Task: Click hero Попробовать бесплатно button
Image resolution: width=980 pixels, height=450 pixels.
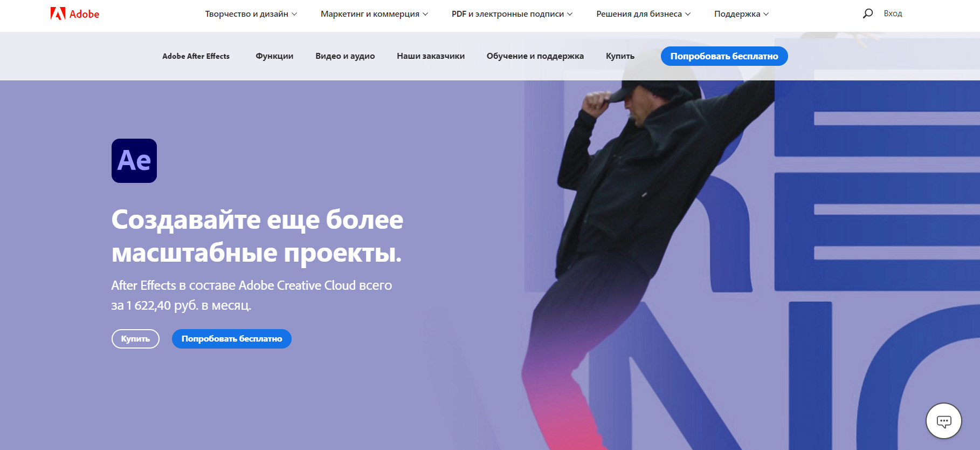Action: pyautogui.click(x=232, y=339)
